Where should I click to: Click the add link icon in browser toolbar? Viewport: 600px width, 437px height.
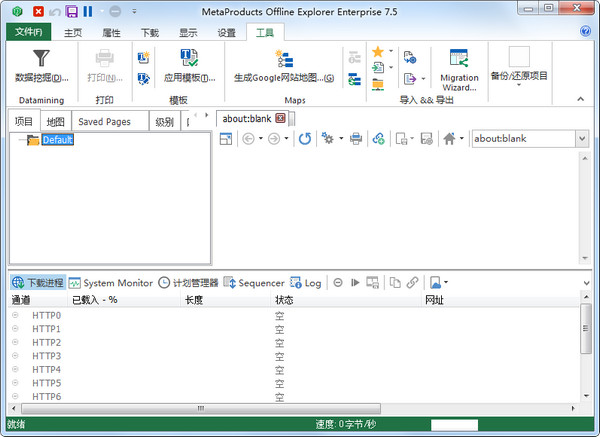(378, 139)
